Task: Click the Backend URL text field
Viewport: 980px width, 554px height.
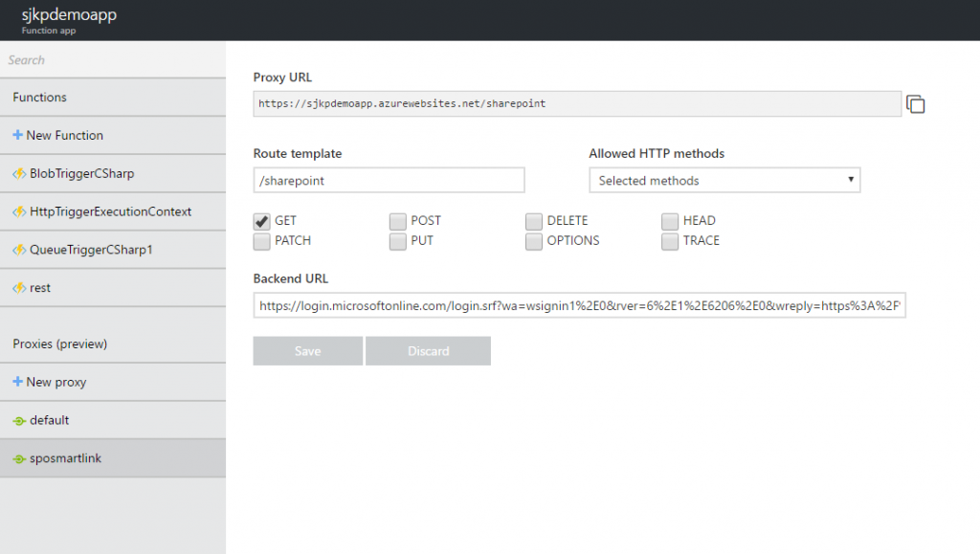Action: coord(579,306)
